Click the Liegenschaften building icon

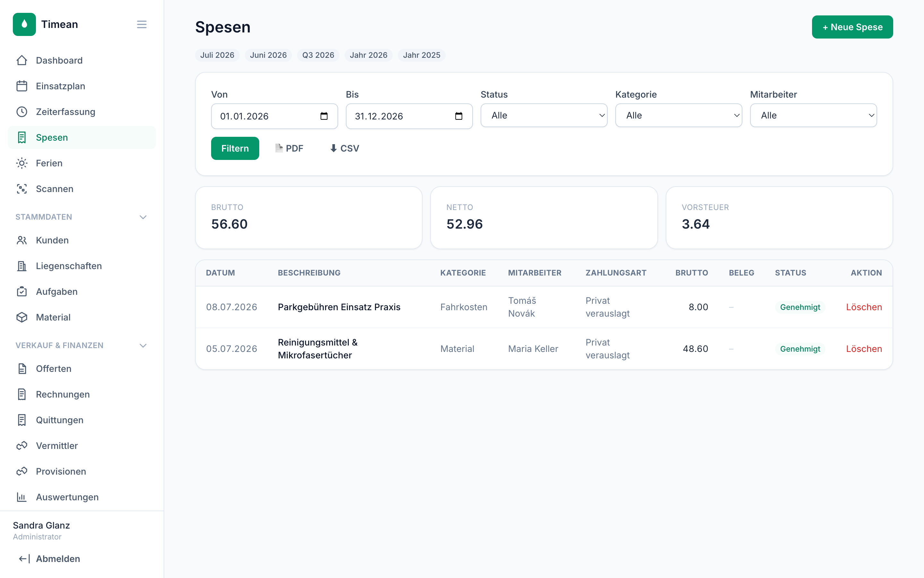tap(22, 266)
